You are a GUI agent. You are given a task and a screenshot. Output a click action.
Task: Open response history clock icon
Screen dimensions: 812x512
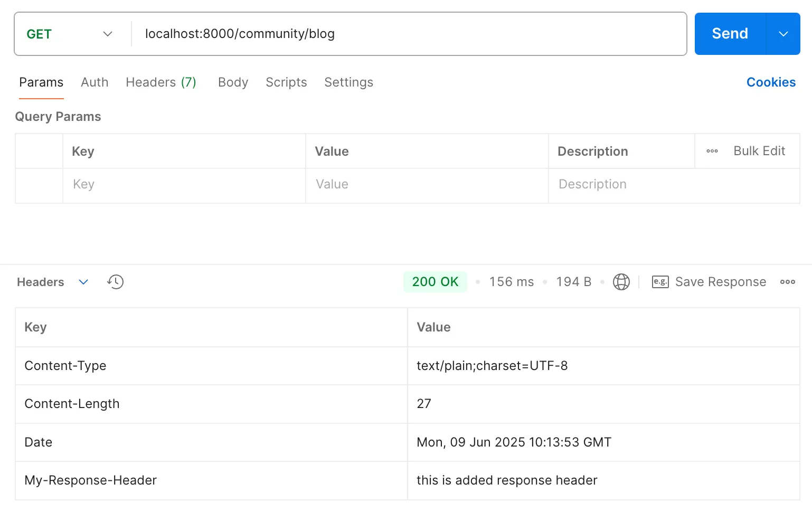tap(115, 282)
